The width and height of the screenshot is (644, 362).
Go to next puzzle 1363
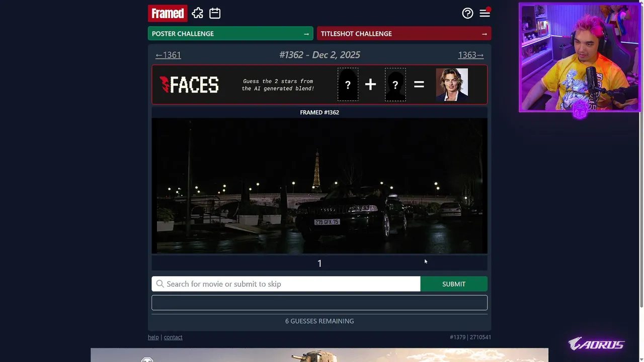(471, 55)
